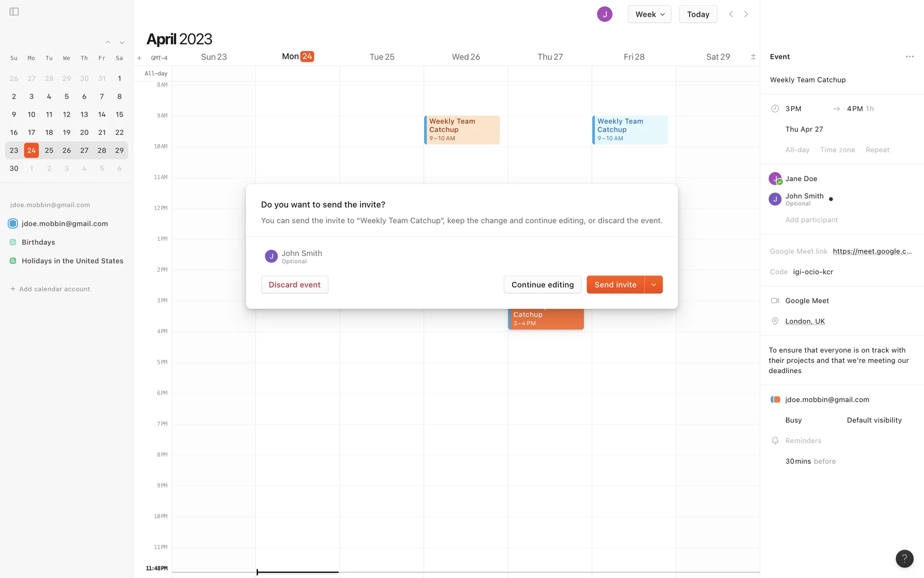
Task: Toggle jdoe.mobbin@gmail.com calendar visibility
Action: (13, 223)
